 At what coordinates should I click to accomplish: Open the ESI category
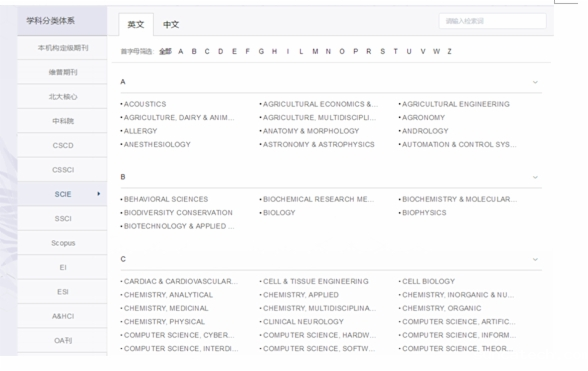pos(63,292)
